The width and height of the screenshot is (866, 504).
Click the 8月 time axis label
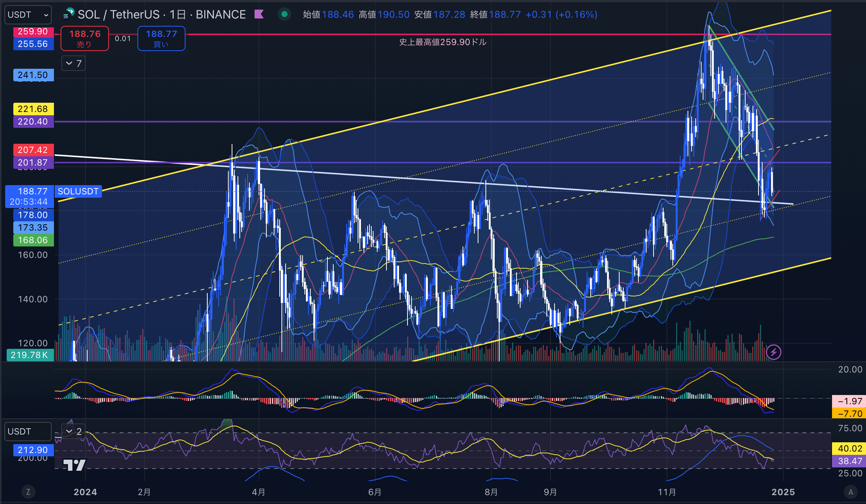pos(491,492)
